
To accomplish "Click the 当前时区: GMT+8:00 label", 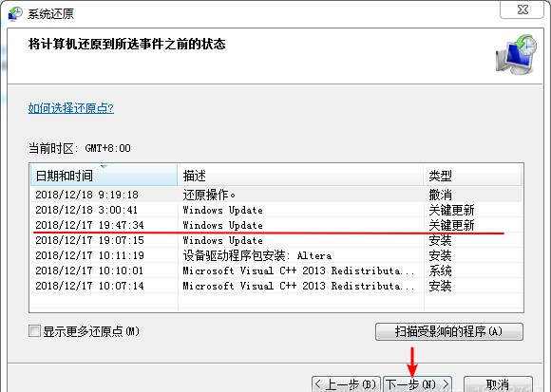I will pyautogui.click(x=80, y=148).
